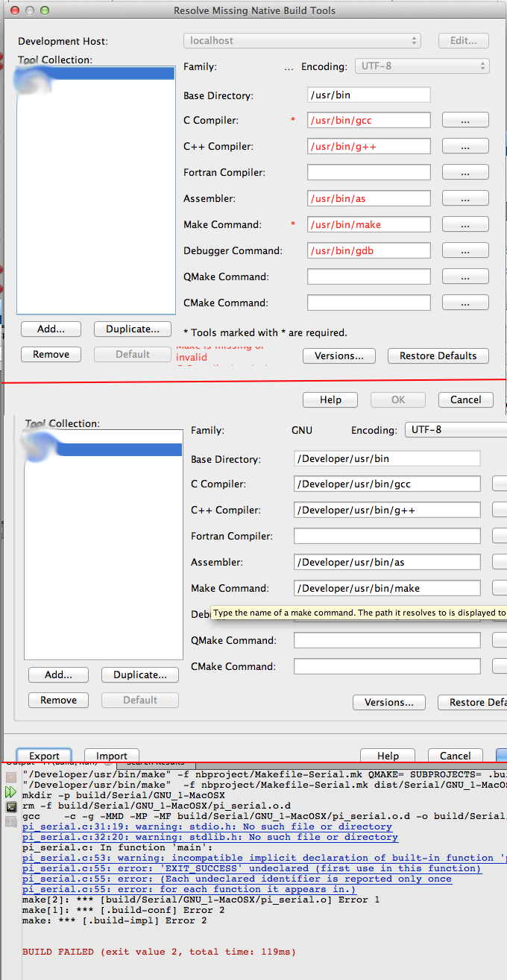Image resolution: width=507 pixels, height=980 pixels.
Task: Browse for the C Compiler /usr/bin/gcc path
Action: (x=465, y=120)
